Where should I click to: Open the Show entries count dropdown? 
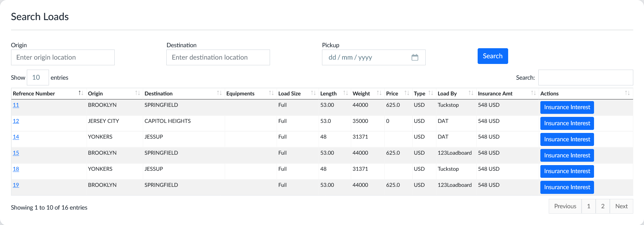click(38, 77)
